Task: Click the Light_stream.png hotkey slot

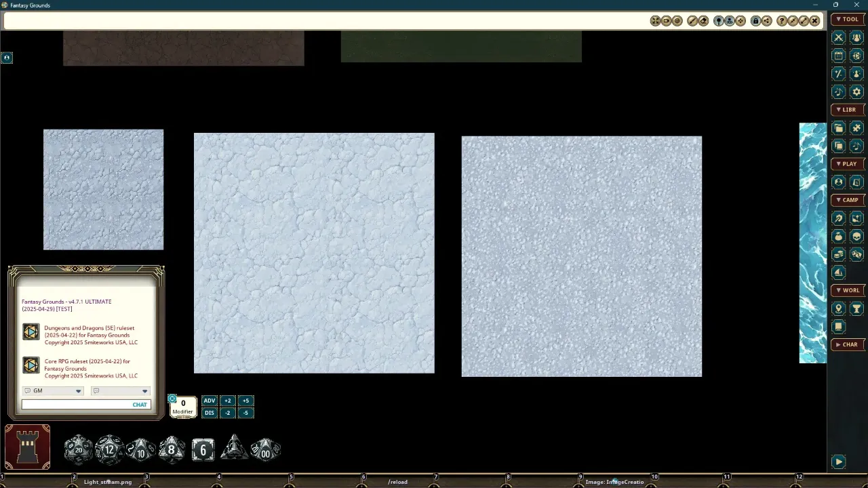Action: (x=108, y=482)
